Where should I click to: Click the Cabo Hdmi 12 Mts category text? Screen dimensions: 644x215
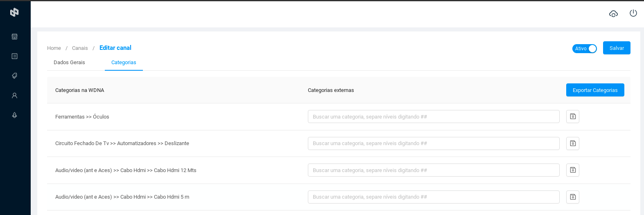point(126,170)
